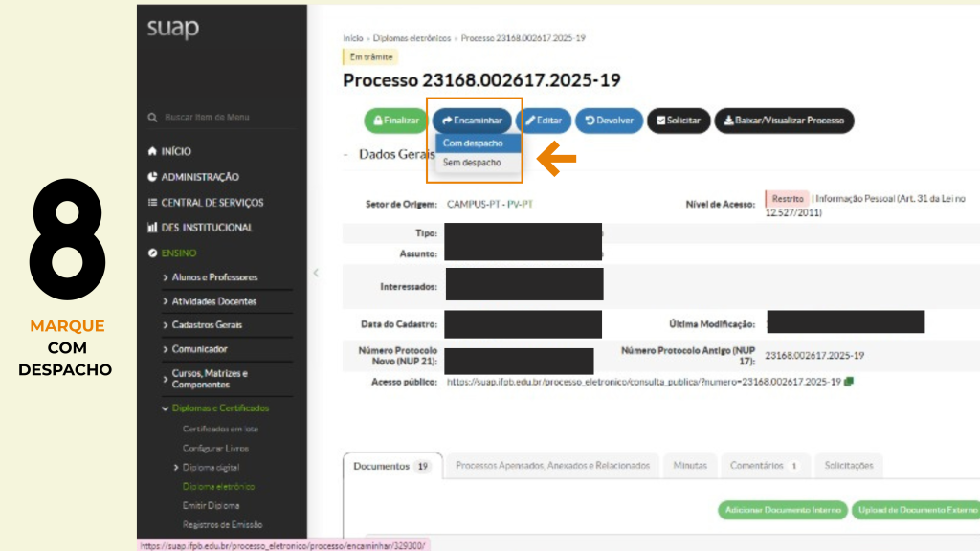Screen dimensions: 980x551
Task: Click the SUAP logo in the sidebar
Action: click(x=173, y=30)
